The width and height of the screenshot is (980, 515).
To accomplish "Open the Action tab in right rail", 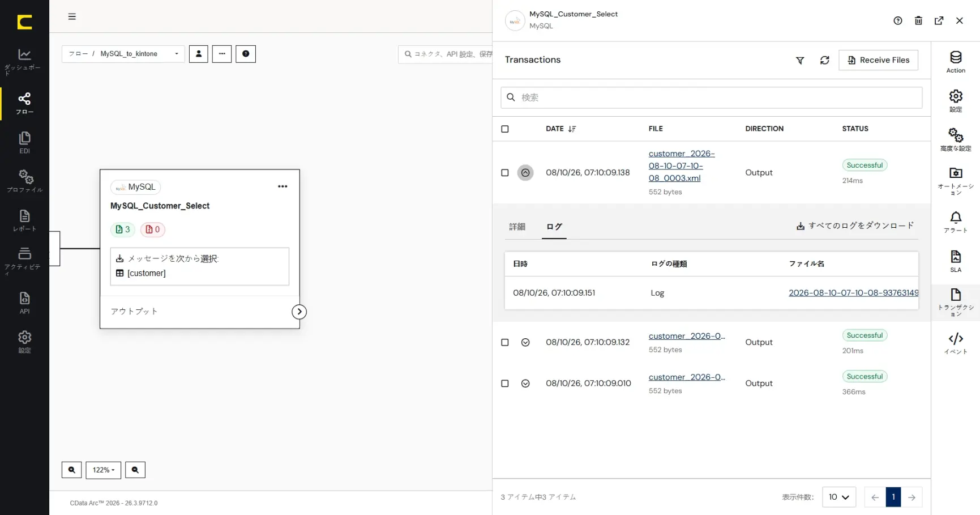I will point(956,62).
